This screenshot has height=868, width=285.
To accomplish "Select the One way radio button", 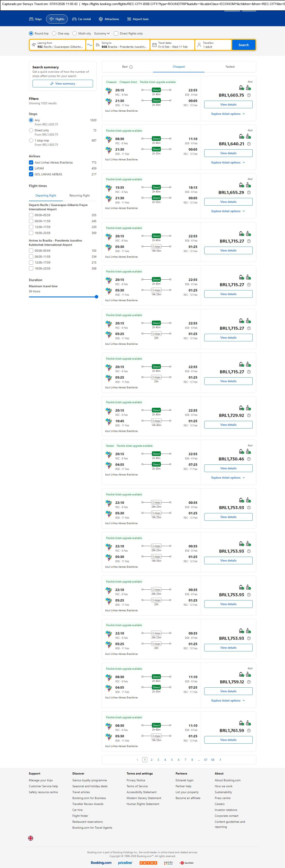I will click(54, 33).
